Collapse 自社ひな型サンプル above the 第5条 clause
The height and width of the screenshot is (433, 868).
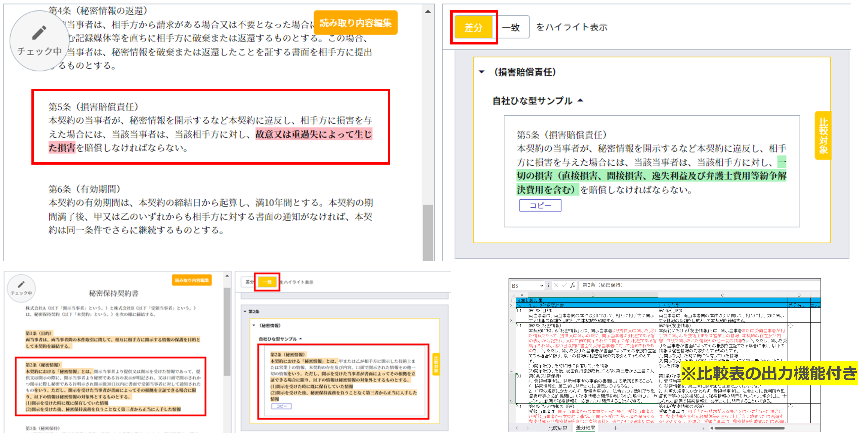[x=580, y=100]
